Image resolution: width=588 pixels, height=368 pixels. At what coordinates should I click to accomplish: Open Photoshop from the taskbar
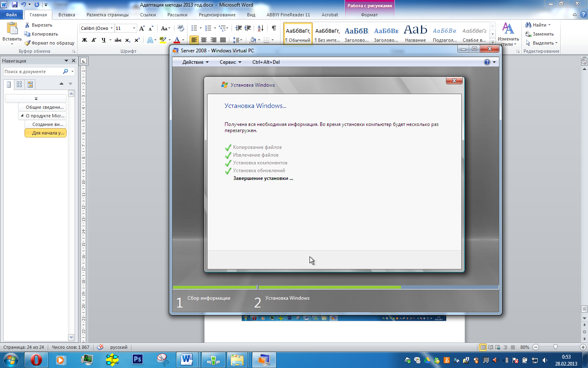point(138,360)
